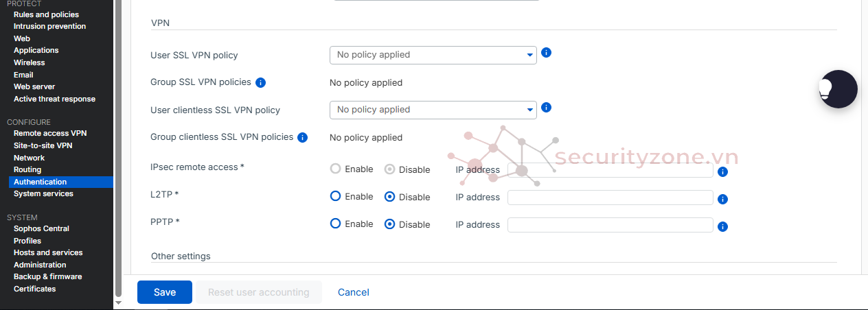Open User SSL VPN policy dropdown

[x=433, y=55]
